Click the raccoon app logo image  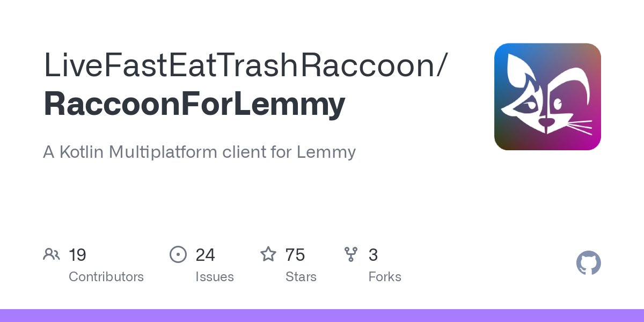coord(547,97)
